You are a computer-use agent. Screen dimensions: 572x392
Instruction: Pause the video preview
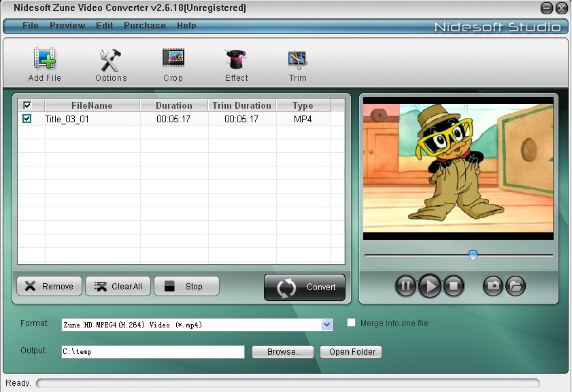coord(405,285)
